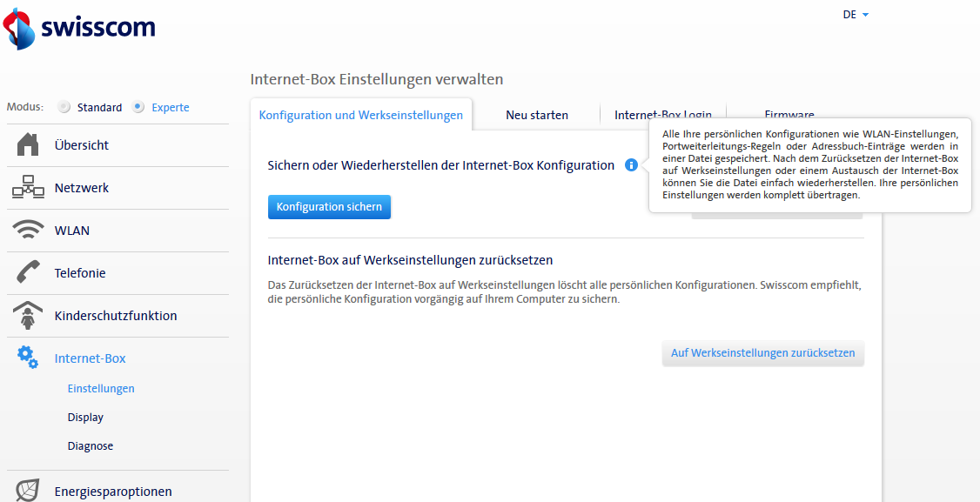Screen dimensions: 980x502
Task: Click the Energiesparoptionen leaf icon
Action: point(28,491)
